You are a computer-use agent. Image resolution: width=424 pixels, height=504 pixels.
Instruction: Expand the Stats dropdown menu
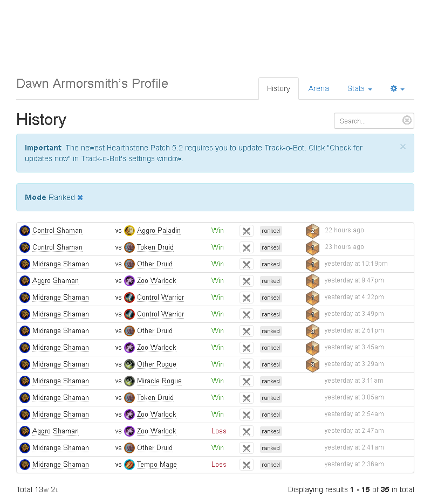[x=359, y=88]
